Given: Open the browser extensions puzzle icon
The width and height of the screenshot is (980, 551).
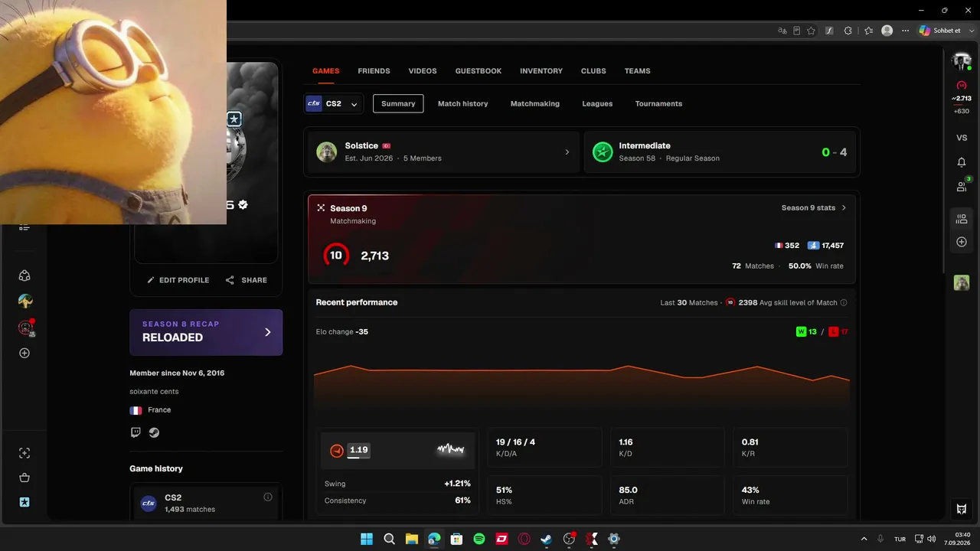Looking at the screenshot, I should [x=848, y=31].
